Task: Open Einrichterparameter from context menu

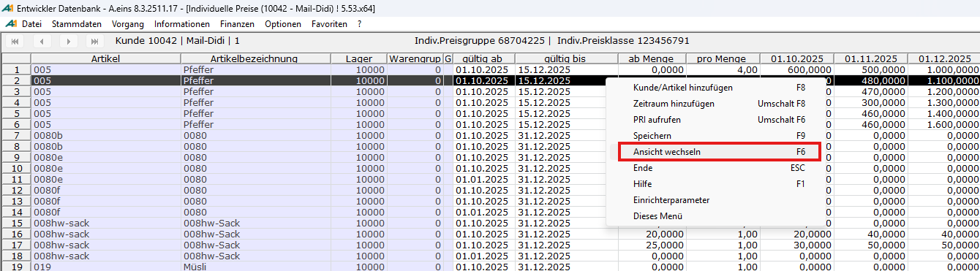Action: [x=718, y=200]
